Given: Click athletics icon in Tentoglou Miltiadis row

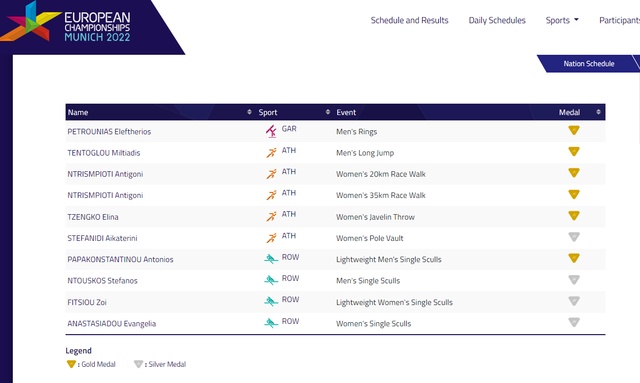Looking at the screenshot, I should (x=271, y=153).
